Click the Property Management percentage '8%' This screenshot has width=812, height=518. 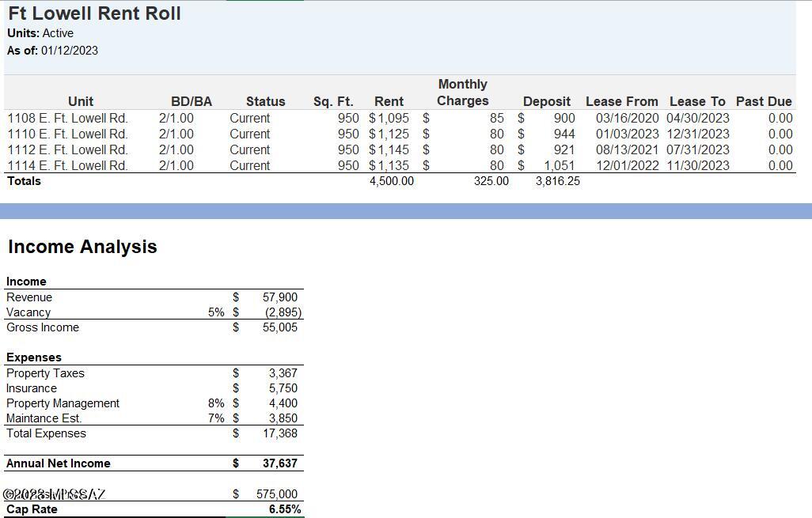pos(217,403)
